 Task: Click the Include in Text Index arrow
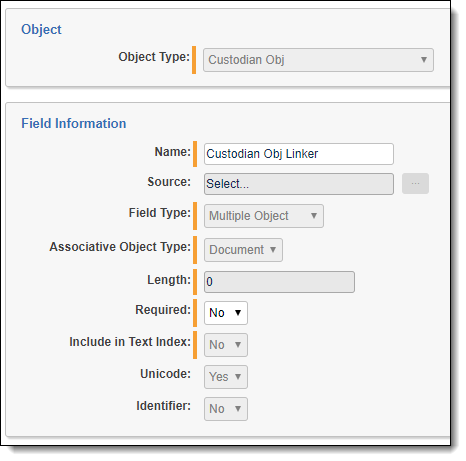(238, 345)
